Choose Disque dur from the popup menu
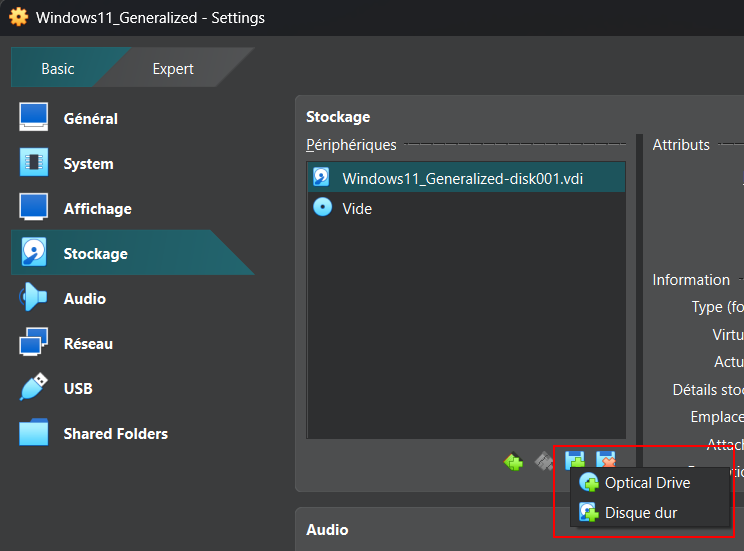744x551 pixels. click(x=650, y=513)
